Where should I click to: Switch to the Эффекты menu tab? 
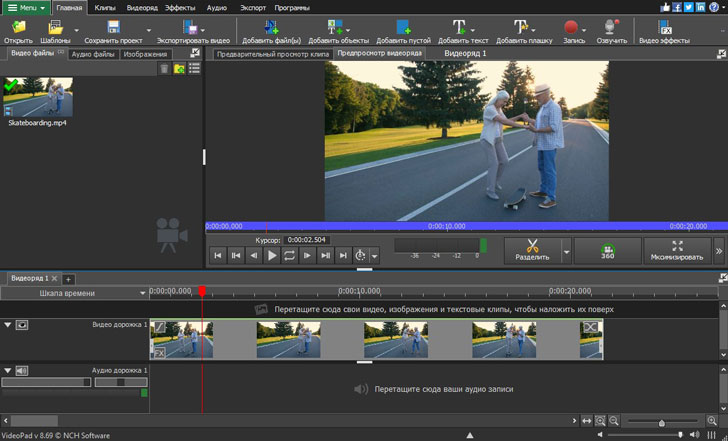[x=182, y=7]
